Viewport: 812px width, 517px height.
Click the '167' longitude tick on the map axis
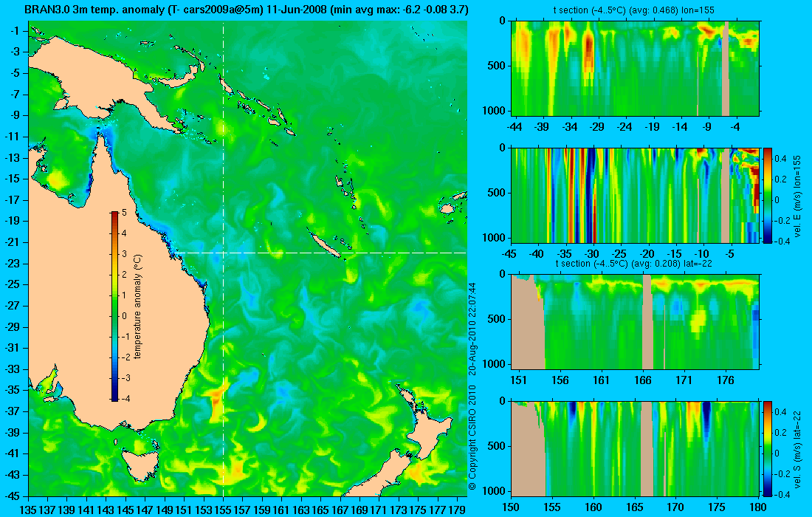click(x=340, y=510)
